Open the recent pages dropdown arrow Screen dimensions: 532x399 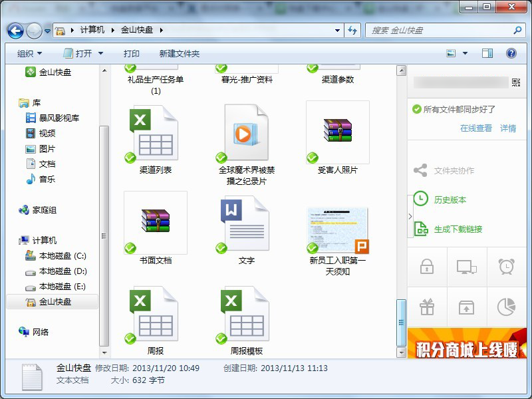point(47,31)
